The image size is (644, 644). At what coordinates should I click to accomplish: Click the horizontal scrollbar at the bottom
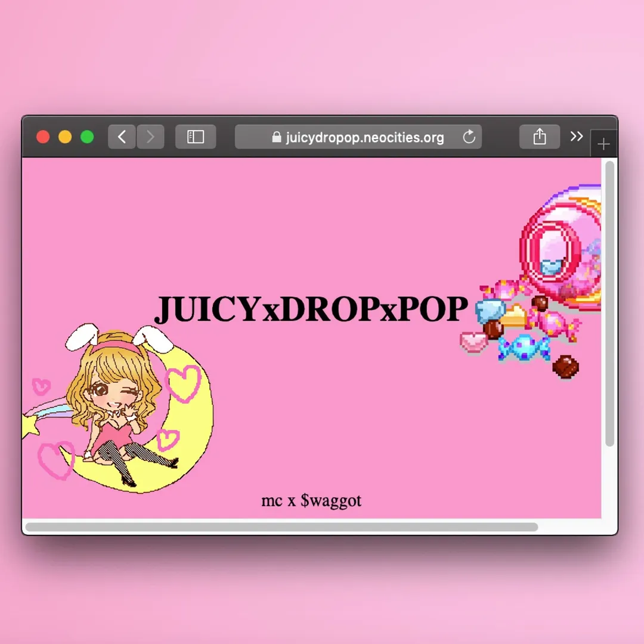tap(281, 527)
